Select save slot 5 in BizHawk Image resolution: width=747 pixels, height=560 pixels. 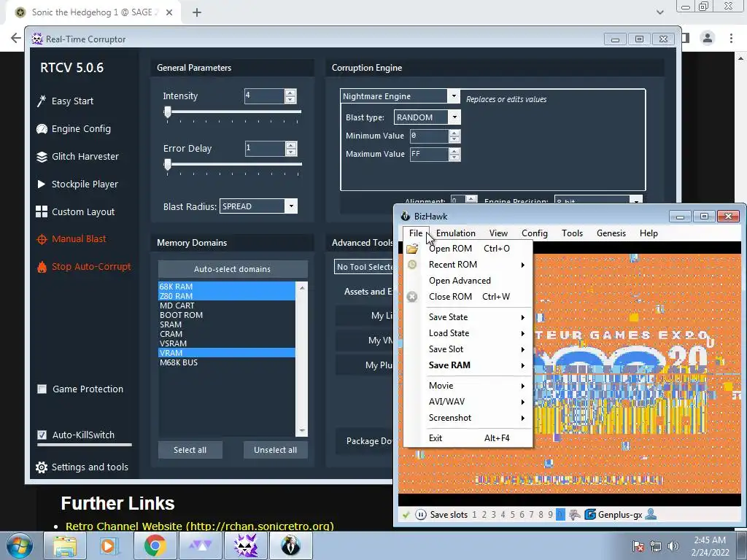(x=513, y=515)
